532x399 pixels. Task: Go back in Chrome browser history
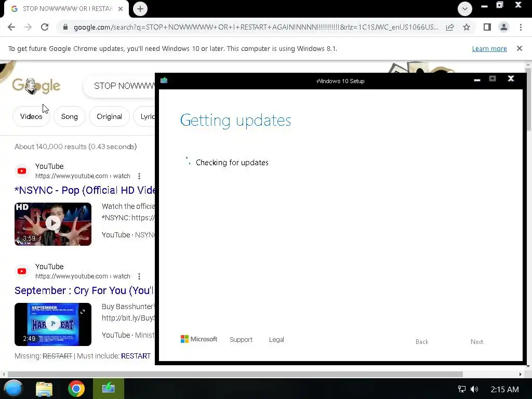(x=11, y=27)
